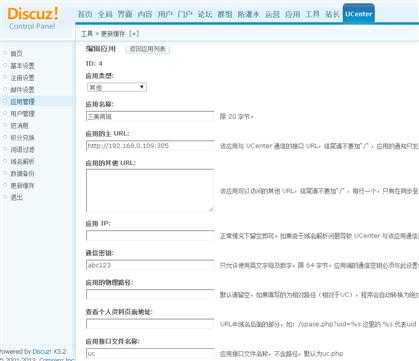Click the Discuz! Control Panel logo
Image resolution: width=419 pixels, height=361 pixels.
pos(32,18)
